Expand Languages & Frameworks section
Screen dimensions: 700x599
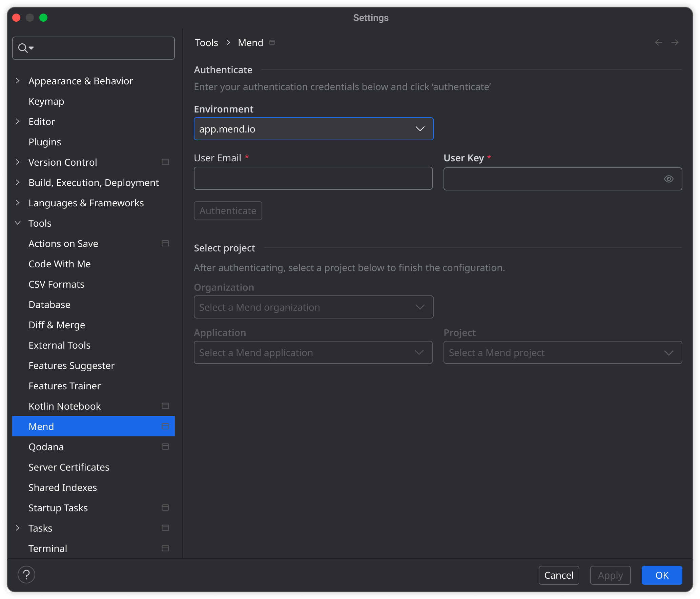(18, 203)
